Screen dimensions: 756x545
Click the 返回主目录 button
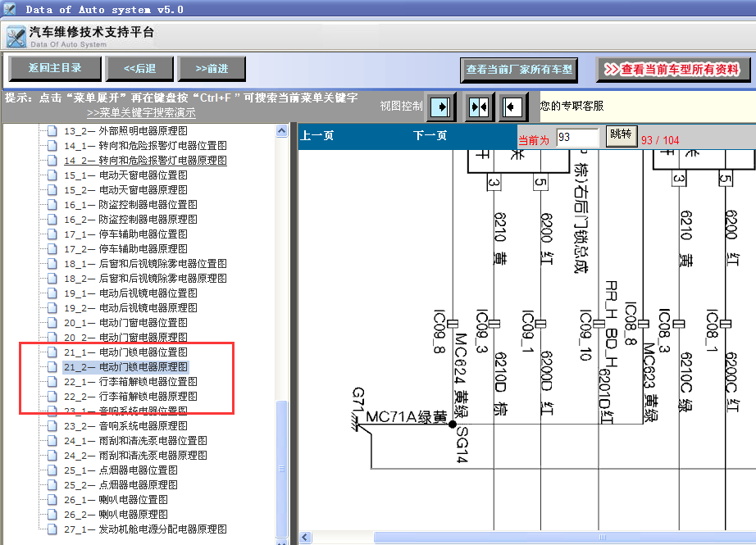click(x=55, y=68)
